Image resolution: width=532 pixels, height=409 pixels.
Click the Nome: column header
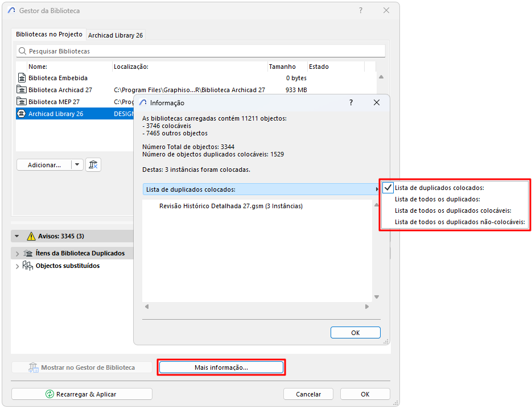pos(69,67)
